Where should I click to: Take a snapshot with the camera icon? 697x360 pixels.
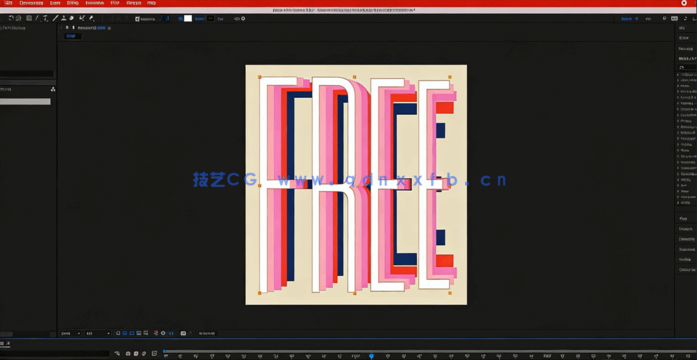point(183,333)
